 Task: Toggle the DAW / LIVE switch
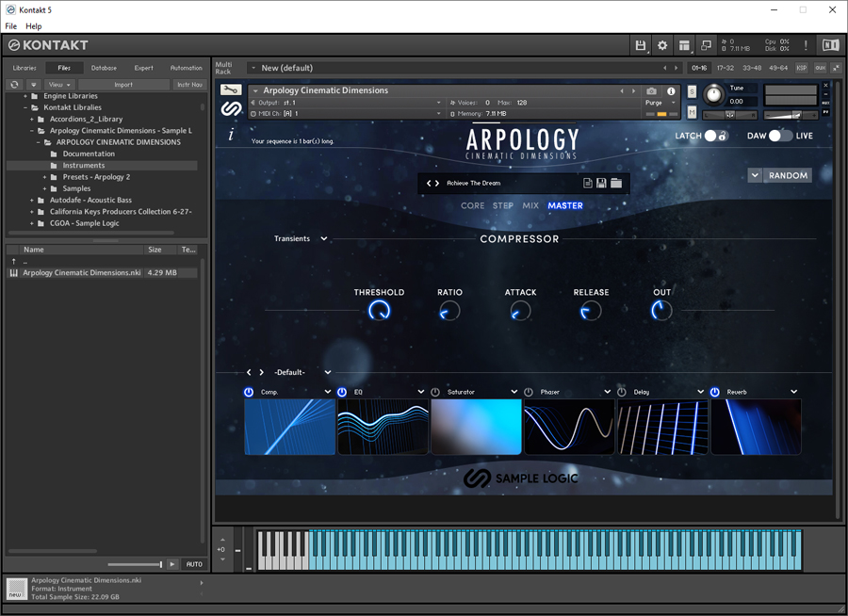coord(780,136)
